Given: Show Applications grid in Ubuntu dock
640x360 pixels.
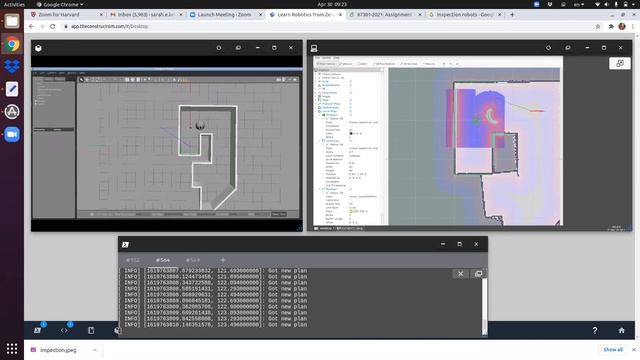Looking at the screenshot, I should pos(12,349).
